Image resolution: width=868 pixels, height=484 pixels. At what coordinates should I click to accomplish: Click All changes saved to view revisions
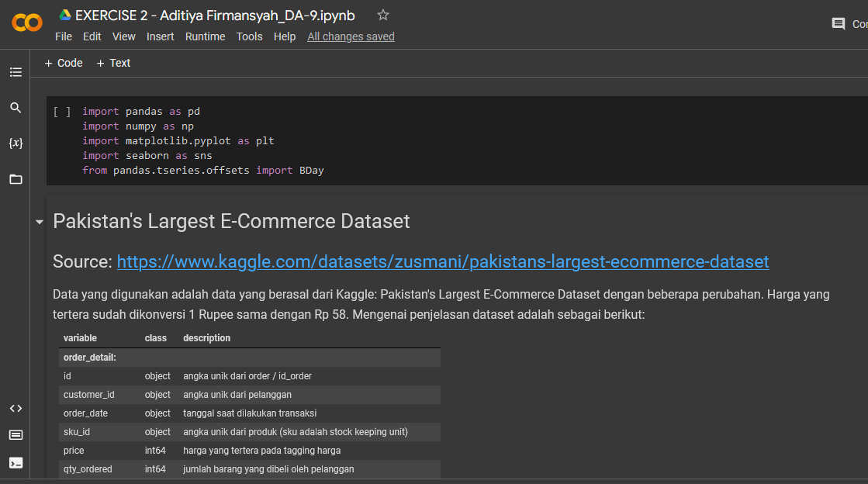[351, 36]
